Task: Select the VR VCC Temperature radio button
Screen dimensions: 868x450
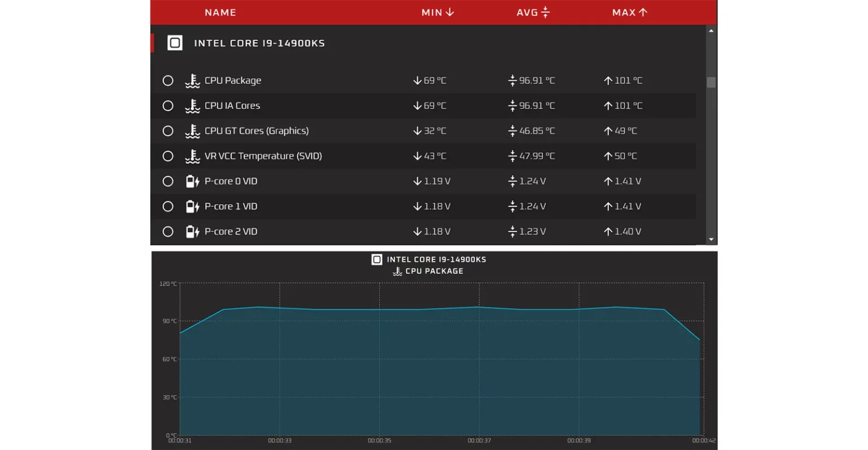Action: tap(168, 156)
